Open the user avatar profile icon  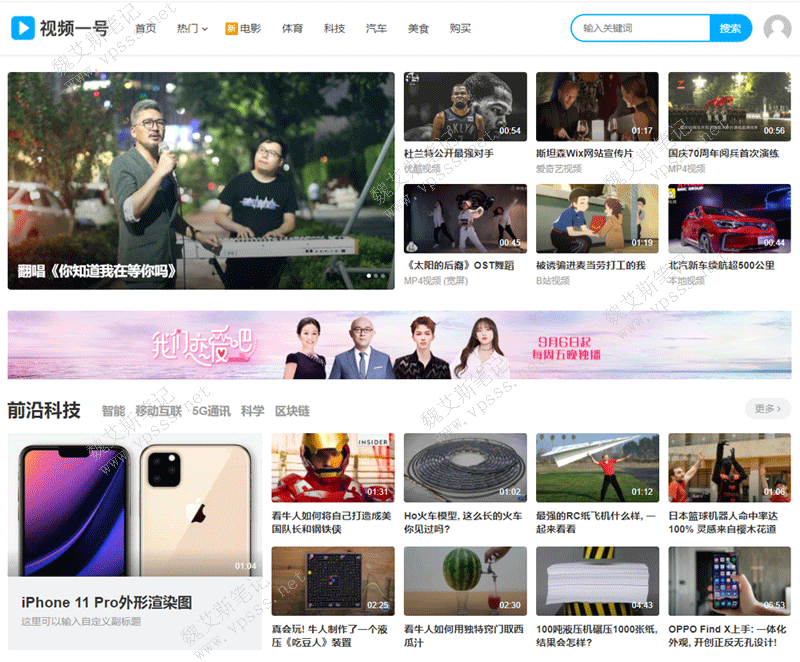tap(776, 29)
